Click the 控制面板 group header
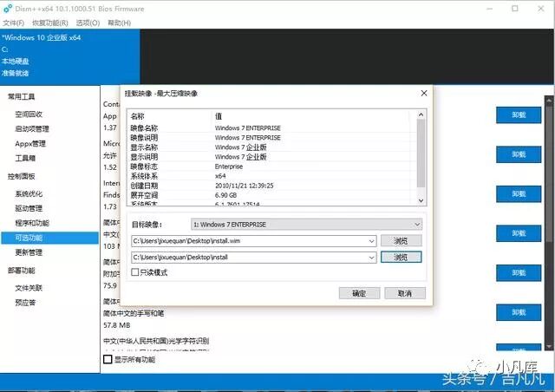 (21, 176)
